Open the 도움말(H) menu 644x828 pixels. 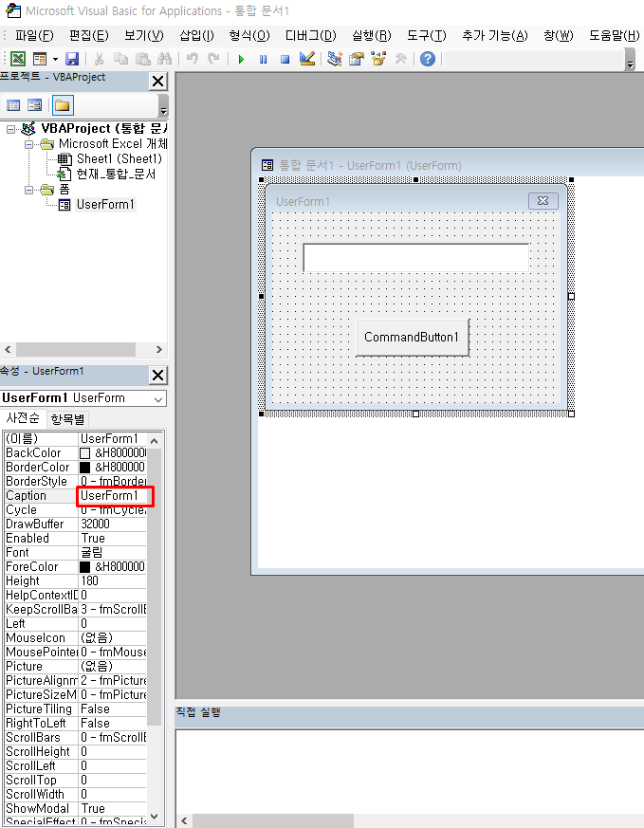[614, 35]
